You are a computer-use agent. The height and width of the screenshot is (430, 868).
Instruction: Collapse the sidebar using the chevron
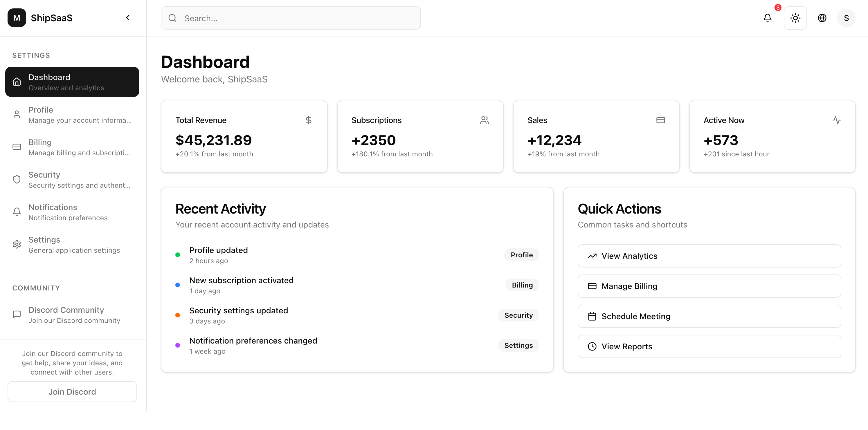click(x=127, y=17)
